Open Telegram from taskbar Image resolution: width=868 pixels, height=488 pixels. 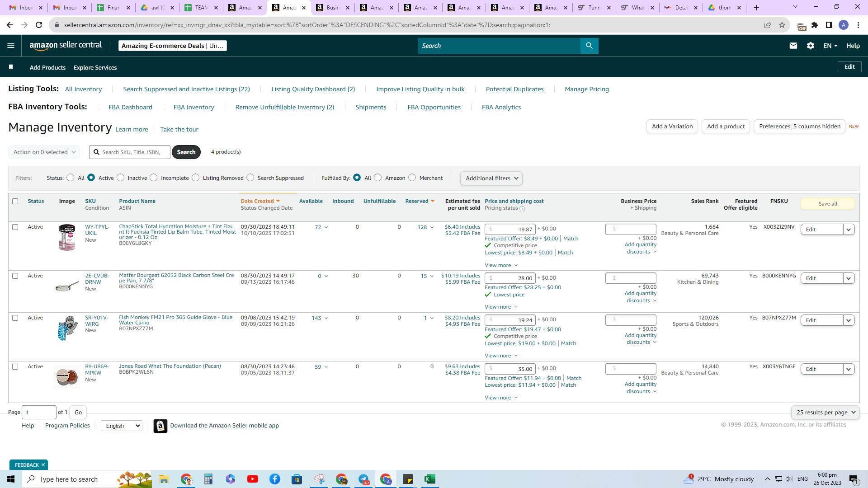point(363,479)
